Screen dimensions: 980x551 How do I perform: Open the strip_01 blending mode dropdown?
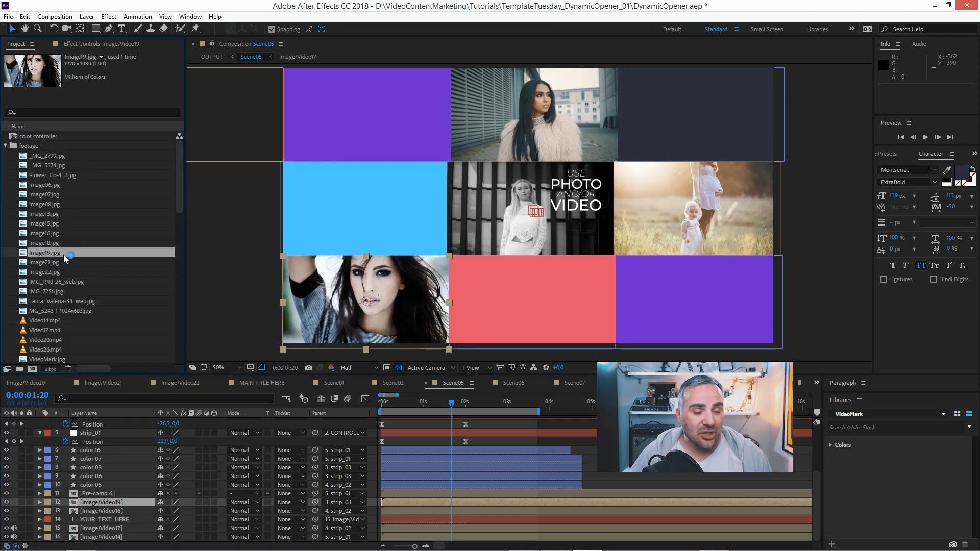coord(244,433)
